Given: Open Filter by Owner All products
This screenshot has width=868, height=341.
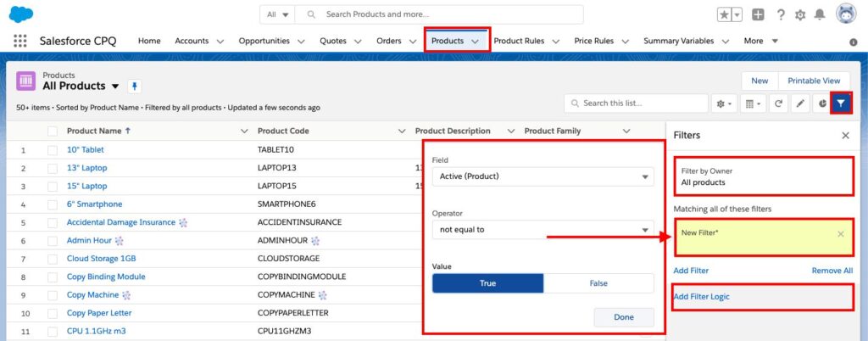Looking at the screenshot, I should 764,176.
